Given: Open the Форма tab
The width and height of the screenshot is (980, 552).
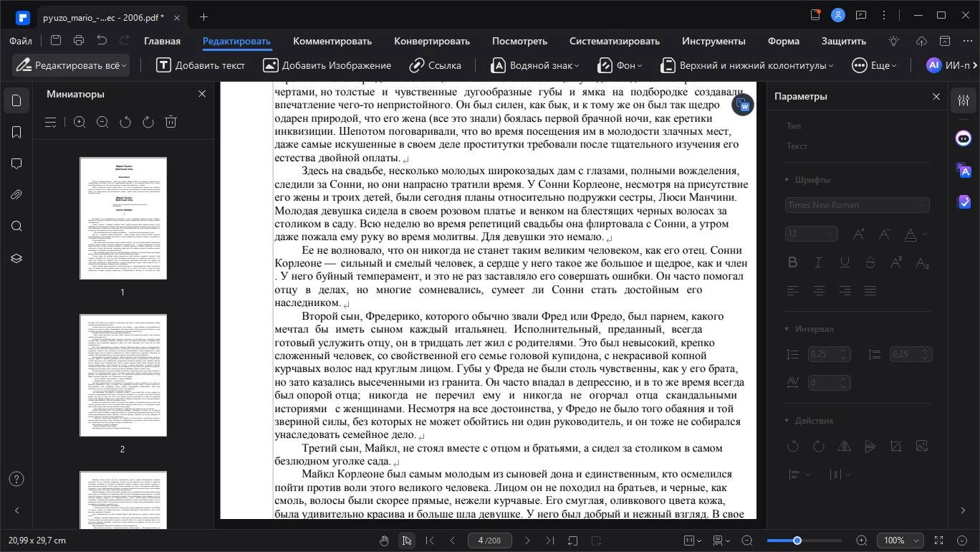Looking at the screenshot, I should tap(783, 41).
